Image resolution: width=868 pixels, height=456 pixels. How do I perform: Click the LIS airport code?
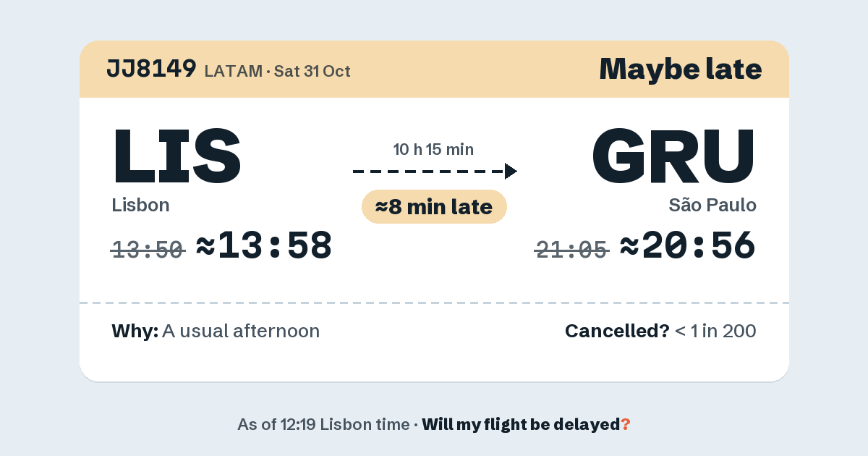pyautogui.click(x=176, y=156)
